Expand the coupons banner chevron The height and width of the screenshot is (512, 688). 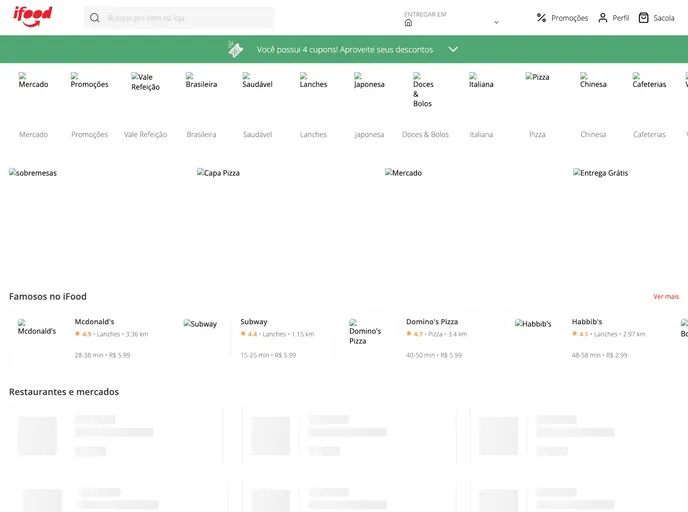[x=453, y=49]
